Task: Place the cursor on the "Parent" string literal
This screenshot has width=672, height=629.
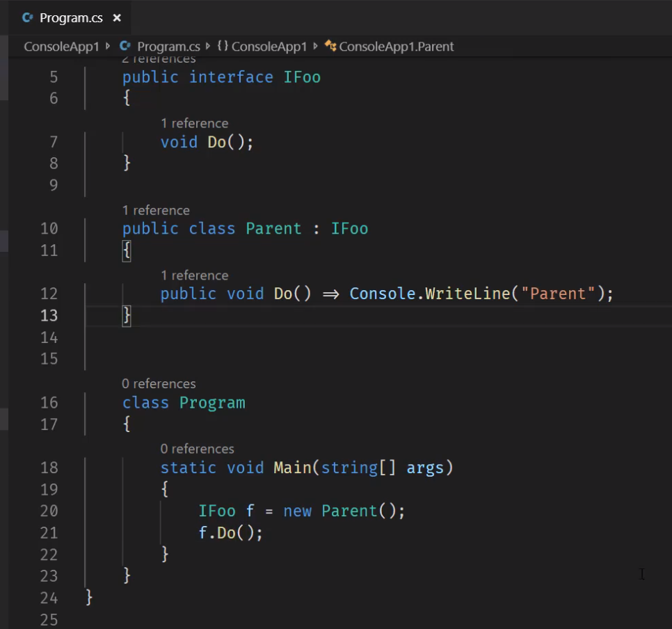Action: click(558, 294)
